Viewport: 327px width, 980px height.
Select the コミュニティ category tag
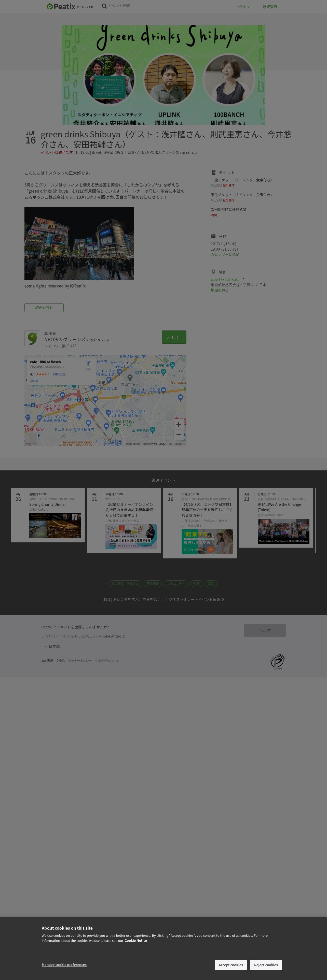coord(176,583)
